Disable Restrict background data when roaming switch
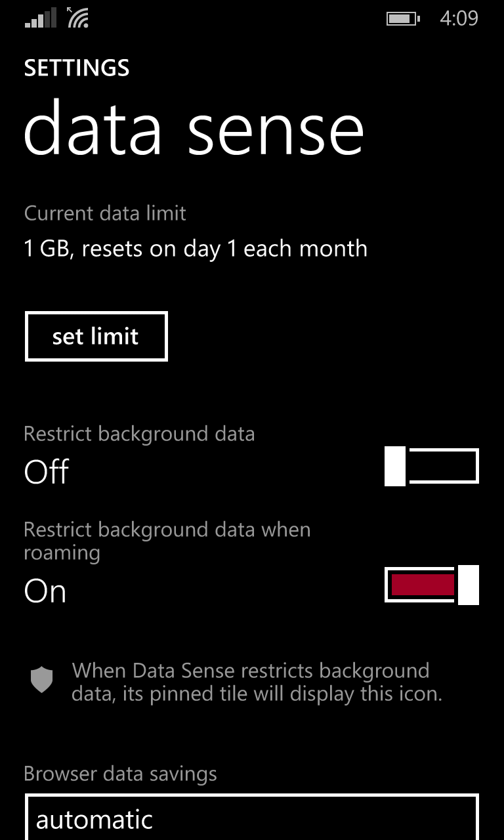 431,585
